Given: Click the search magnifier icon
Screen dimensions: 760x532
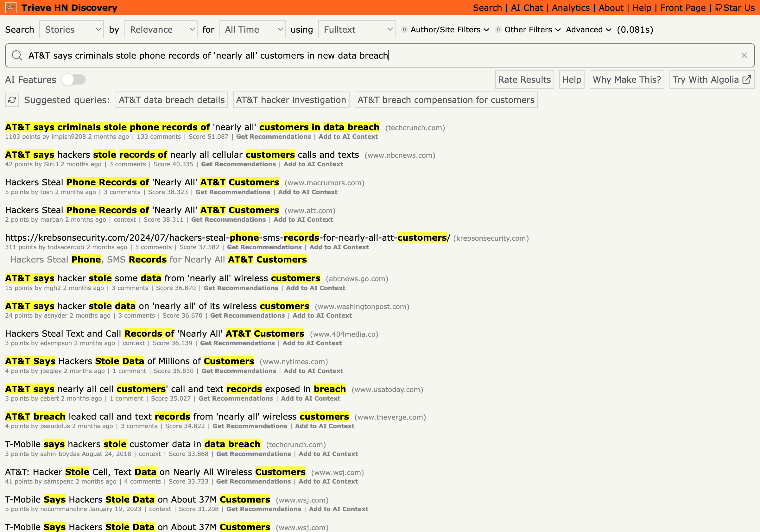Looking at the screenshot, I should coord(17,55).
